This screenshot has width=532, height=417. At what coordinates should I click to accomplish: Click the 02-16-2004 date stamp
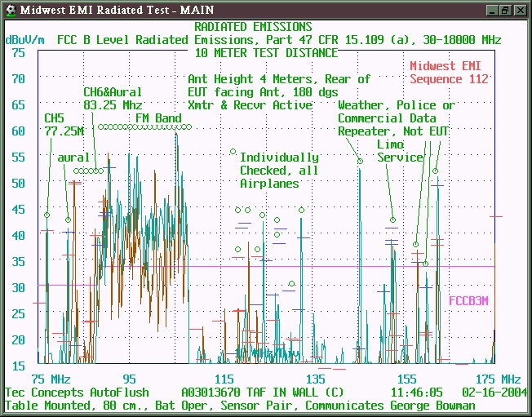[x=491, y=393]
